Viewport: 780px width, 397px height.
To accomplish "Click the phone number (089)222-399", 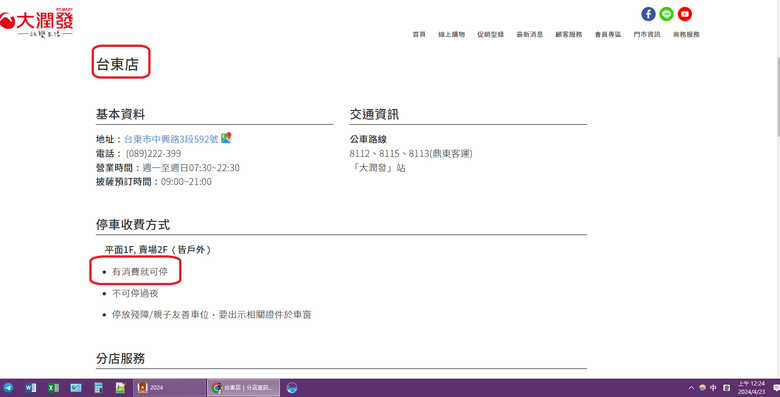I will point(153,153).
